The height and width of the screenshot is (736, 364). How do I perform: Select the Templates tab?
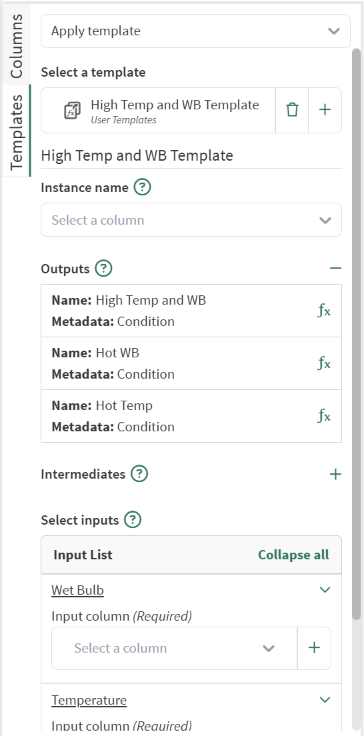tap(16, 131)
